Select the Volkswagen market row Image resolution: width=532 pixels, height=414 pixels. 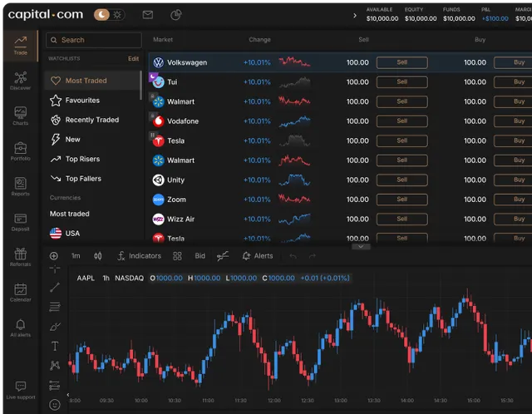click(x=340, y=62)
